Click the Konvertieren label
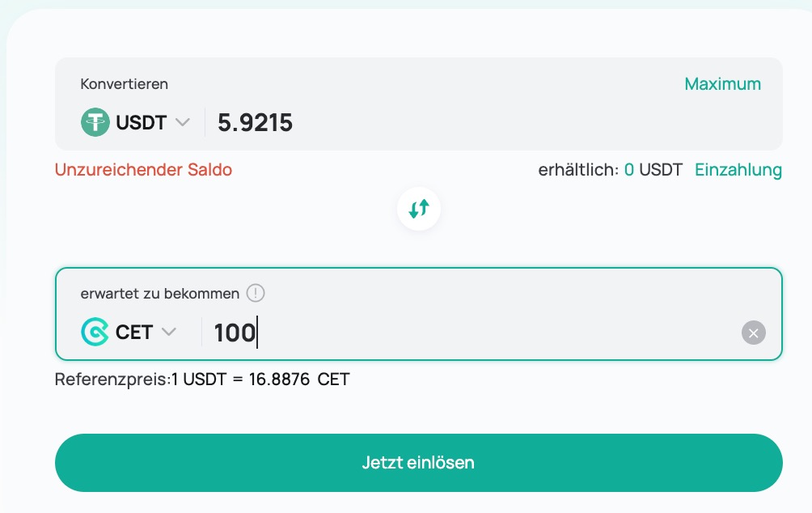 point(125,84)
